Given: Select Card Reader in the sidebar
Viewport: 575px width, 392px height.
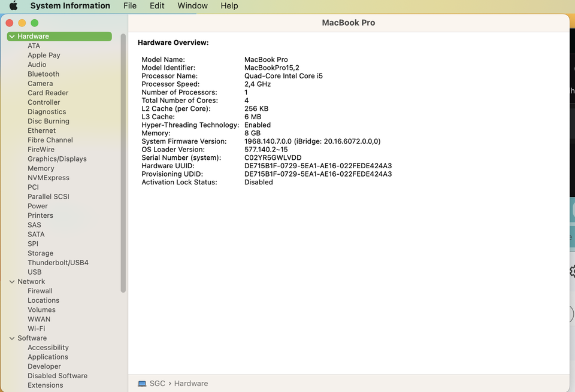Looking at the screenshot, I should point(48,93).
